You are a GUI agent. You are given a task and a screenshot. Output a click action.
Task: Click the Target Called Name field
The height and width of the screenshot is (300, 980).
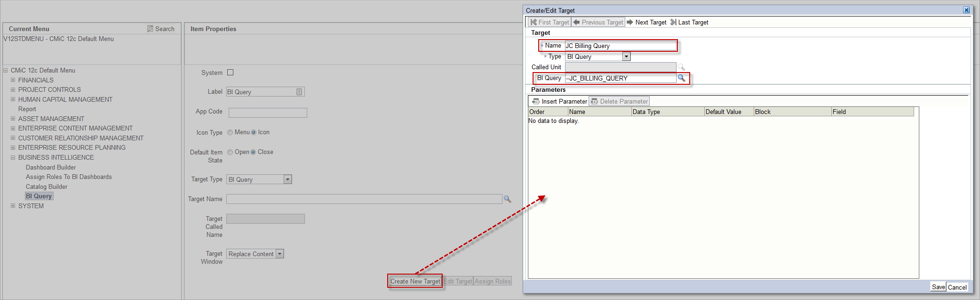265,219
